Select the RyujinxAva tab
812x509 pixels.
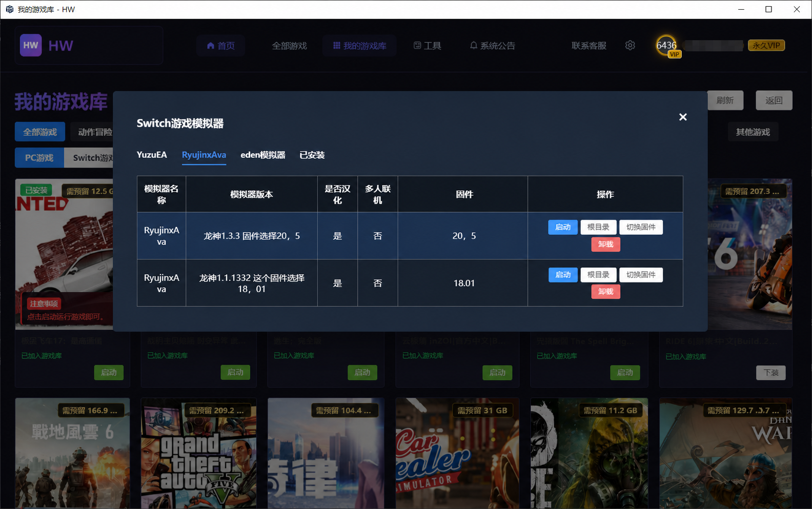click(x=204, y=155)
